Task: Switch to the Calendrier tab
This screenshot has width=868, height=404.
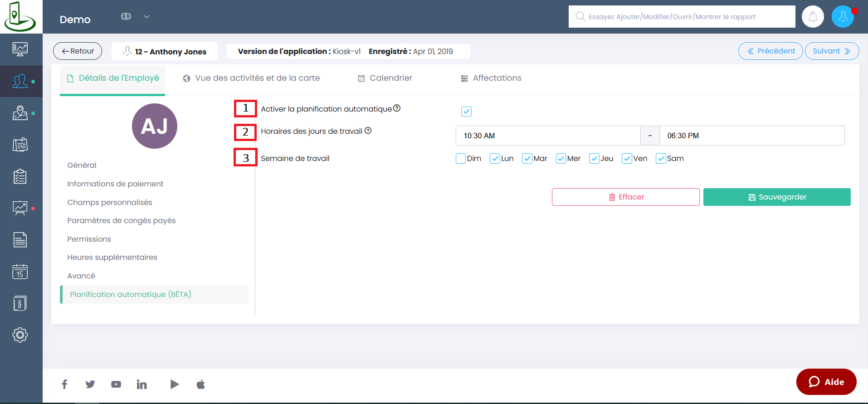Action: click(385, 78)
